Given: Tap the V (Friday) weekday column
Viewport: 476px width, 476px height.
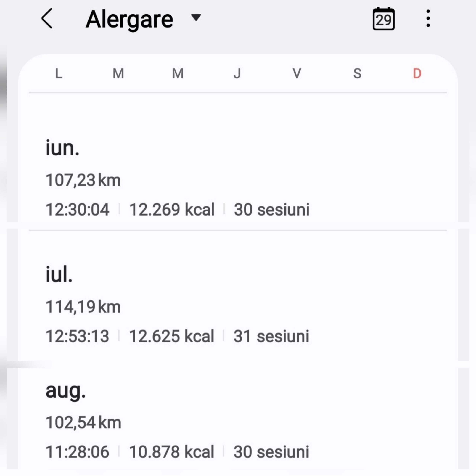Looking at the screenshot, I should coord(297,73).
